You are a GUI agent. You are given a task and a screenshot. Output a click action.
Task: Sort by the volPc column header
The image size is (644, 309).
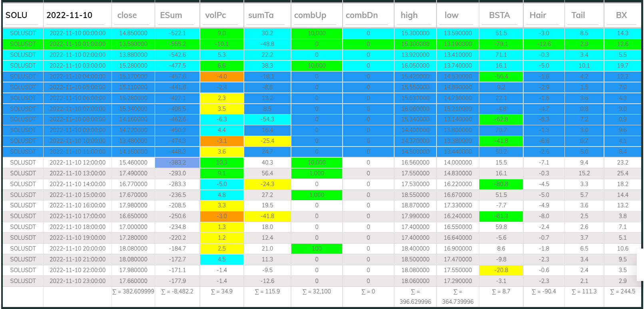tap(215, 15)
